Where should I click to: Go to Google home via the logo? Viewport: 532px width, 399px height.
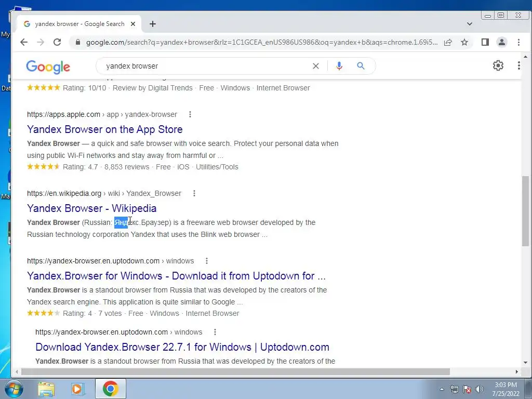[x=48, y=67]
